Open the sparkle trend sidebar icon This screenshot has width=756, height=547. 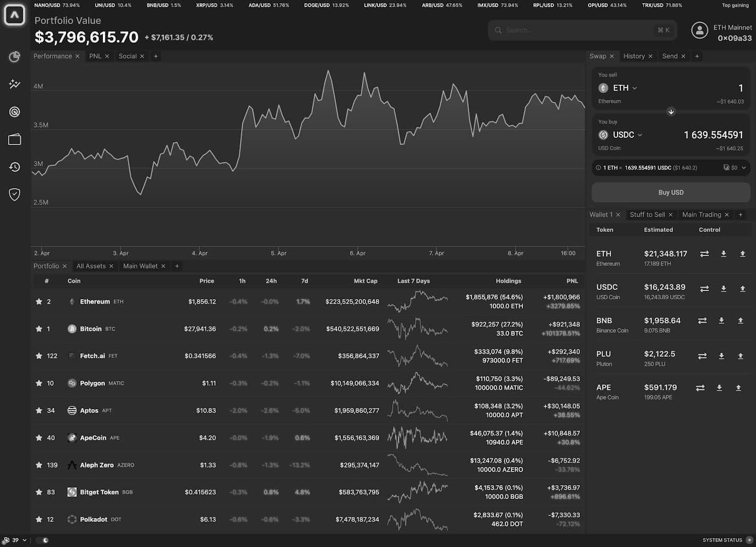(x=15, y=84)
